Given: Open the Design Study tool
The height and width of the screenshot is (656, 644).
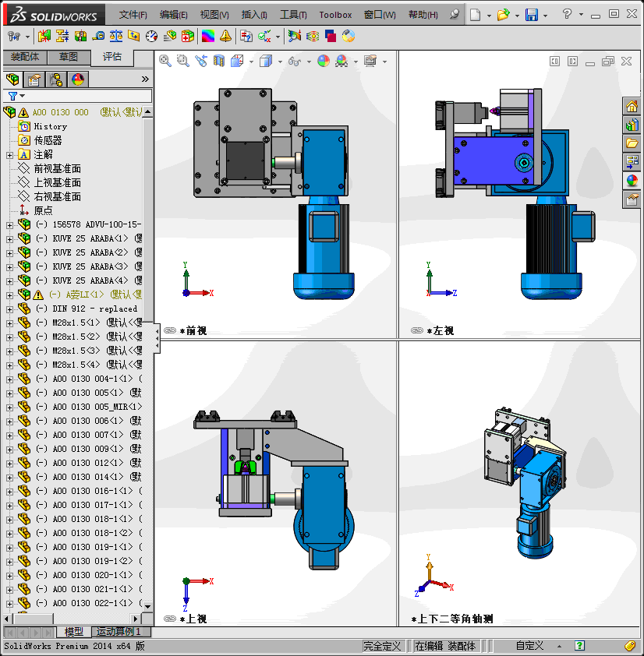Looking at the screenshot, I should coord(14,37).
